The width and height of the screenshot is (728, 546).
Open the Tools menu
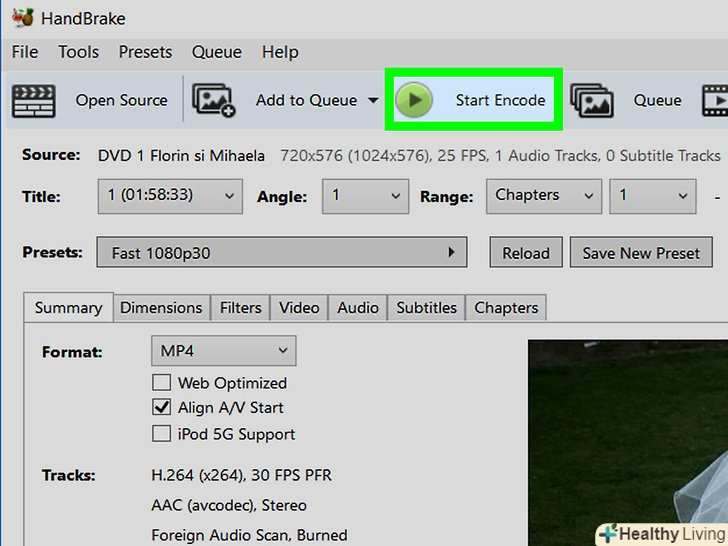(x=78, y=52)
